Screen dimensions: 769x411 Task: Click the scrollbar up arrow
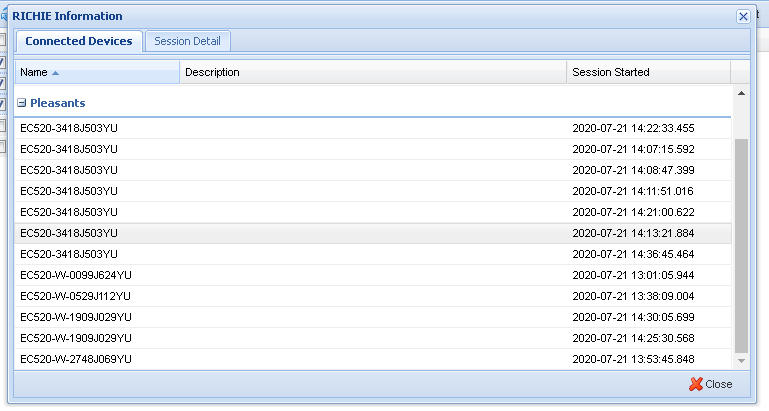coord(741,93)
